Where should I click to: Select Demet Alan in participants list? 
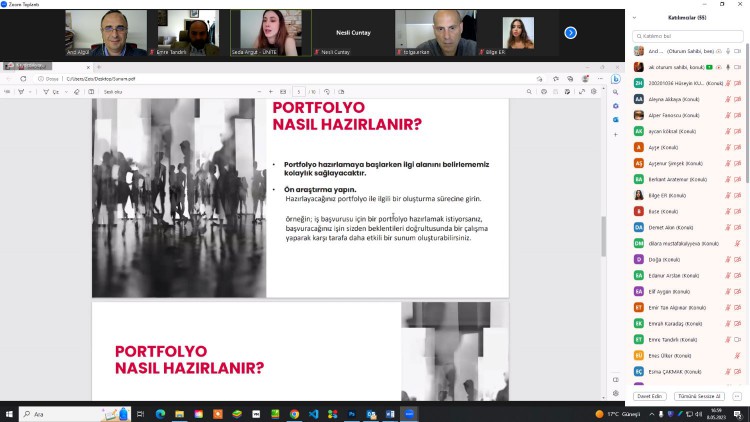(687, 228)
